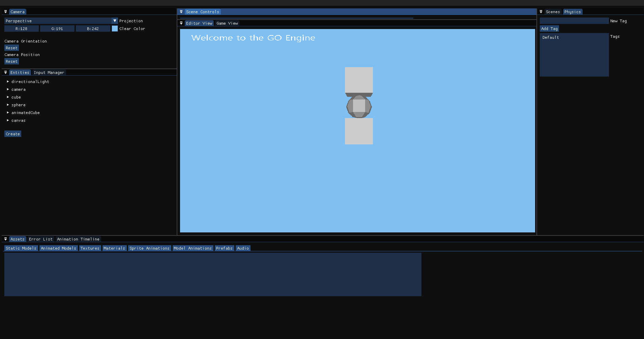Switch to the Input Manager tab
Screen dimensions: 644x339
coord(49,73)
